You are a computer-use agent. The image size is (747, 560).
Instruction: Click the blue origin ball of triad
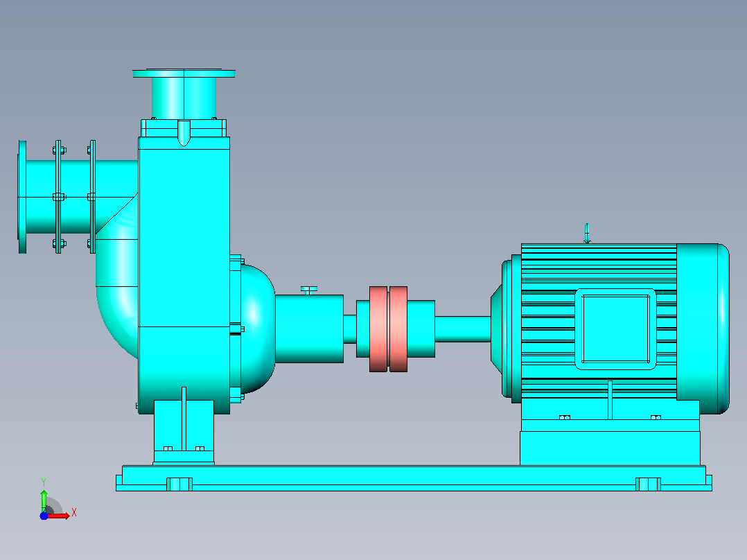coord(44,516)
